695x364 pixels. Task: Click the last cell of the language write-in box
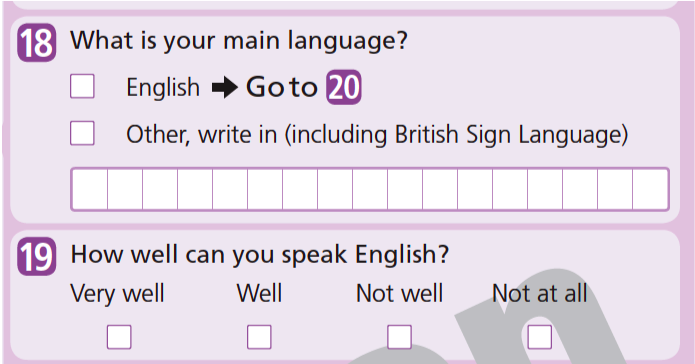click(650, 189)
